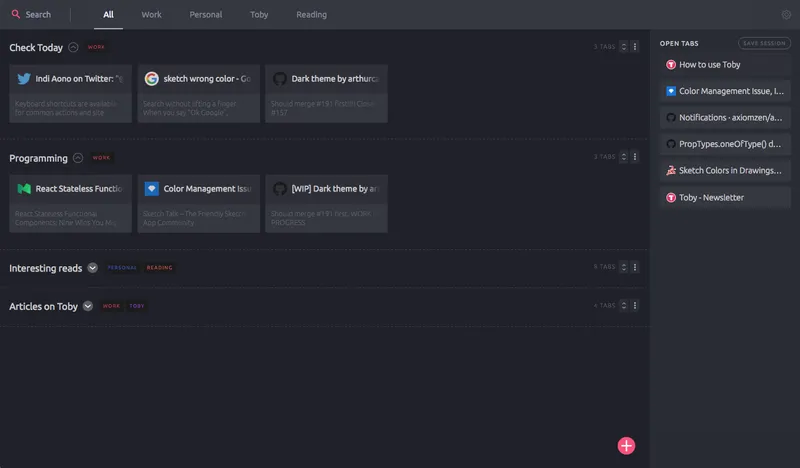Click Medium icon on React Stateless Functional card

point(24,189)
